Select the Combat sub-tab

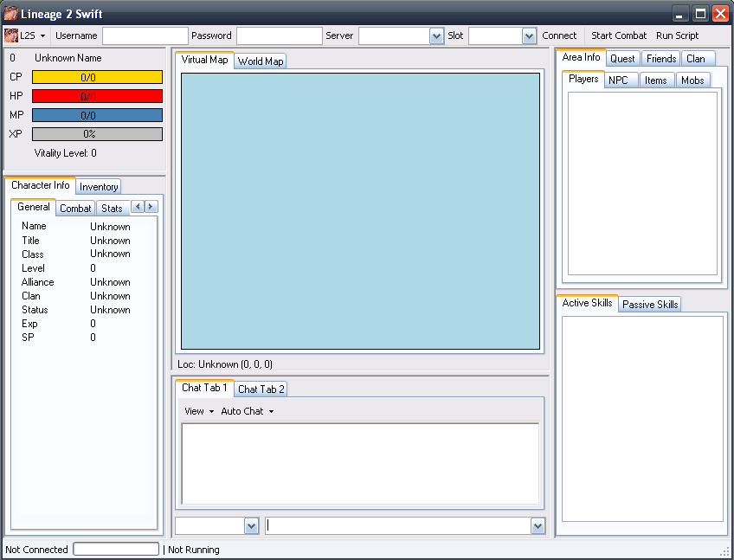coord(75,209)
